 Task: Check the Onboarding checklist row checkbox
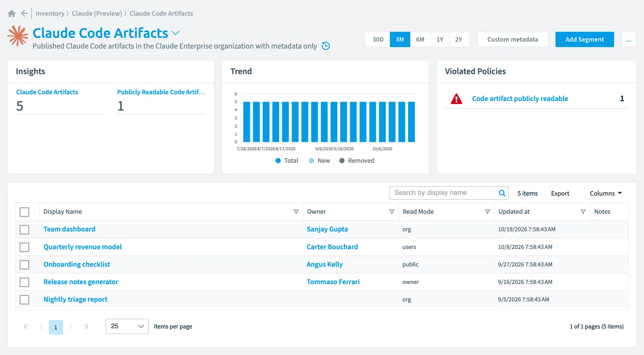click(x=25, y=265)
